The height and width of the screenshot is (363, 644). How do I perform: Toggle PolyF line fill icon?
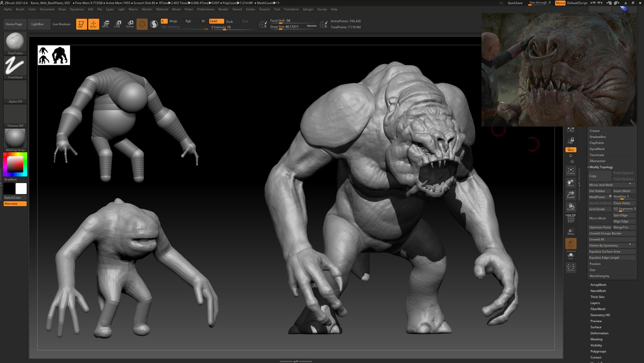point(571,219)
